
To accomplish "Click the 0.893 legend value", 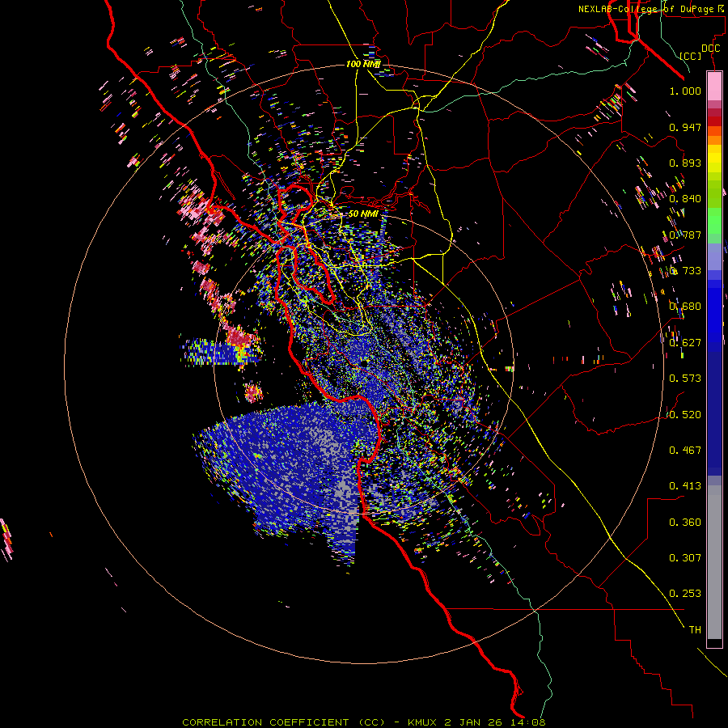I will pyautogui.click(x=685, y=163).
